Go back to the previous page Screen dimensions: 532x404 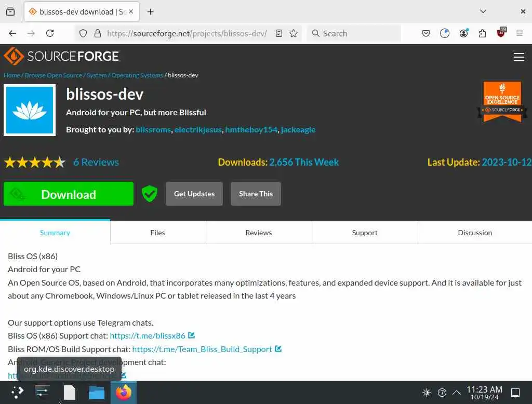12,33
